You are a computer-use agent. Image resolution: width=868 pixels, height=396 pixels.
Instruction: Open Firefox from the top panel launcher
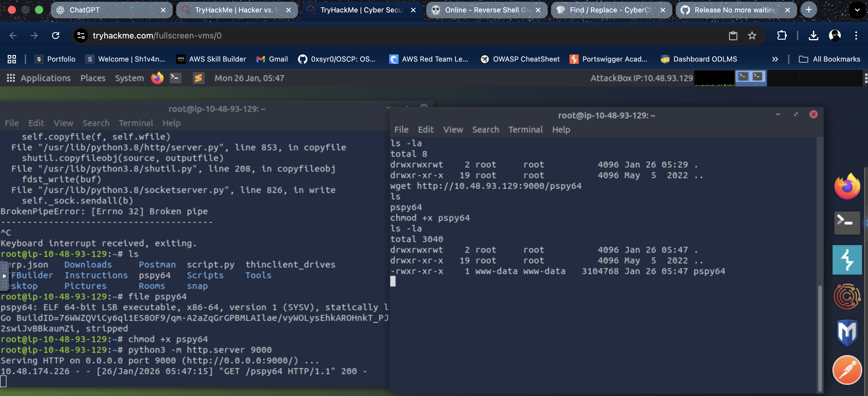click(157, 78)
